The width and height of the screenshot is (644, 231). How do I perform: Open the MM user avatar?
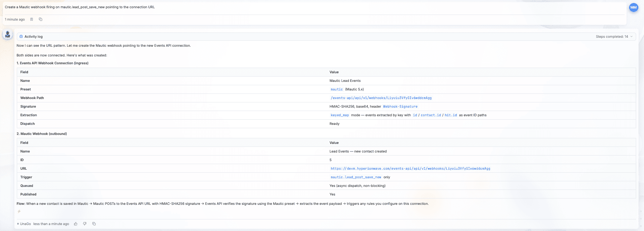634,7
